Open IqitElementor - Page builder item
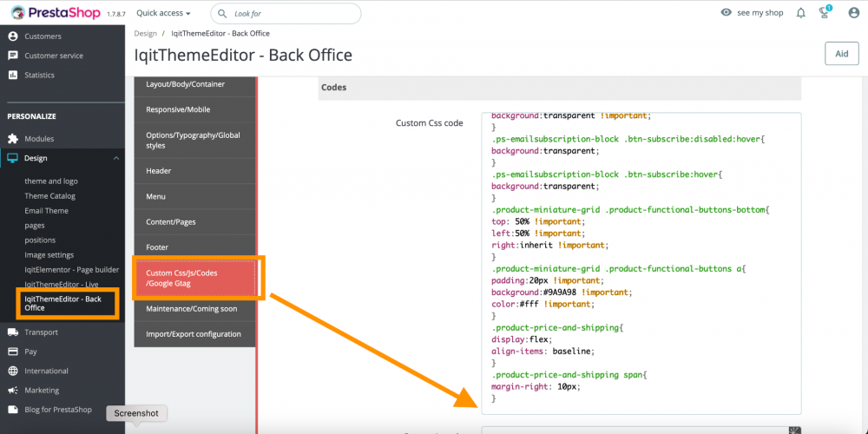 tap(72, 270)
